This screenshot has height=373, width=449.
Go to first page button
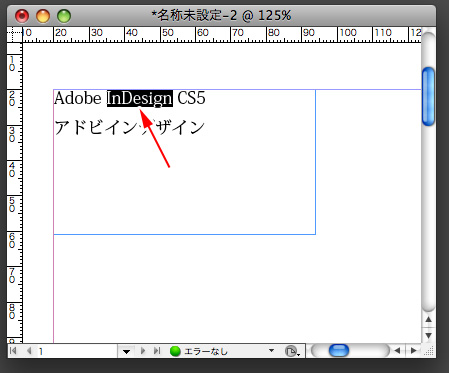(x=13, y=351)
